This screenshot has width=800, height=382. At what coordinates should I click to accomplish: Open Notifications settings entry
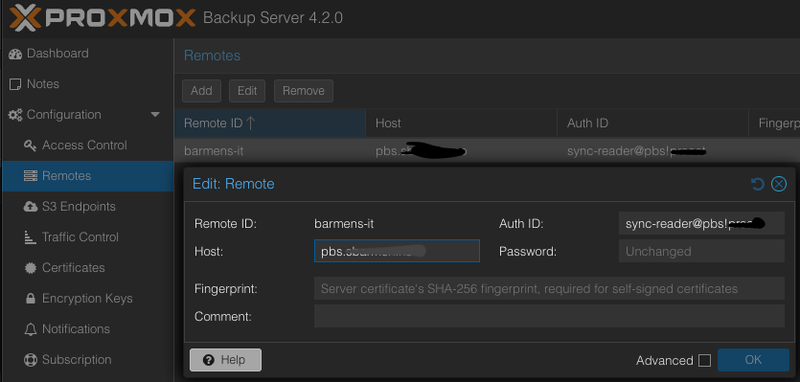point(87,329)
